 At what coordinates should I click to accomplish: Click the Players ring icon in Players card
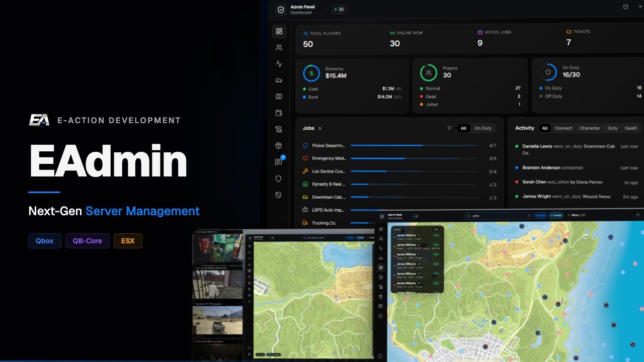[x=429, y=73]
